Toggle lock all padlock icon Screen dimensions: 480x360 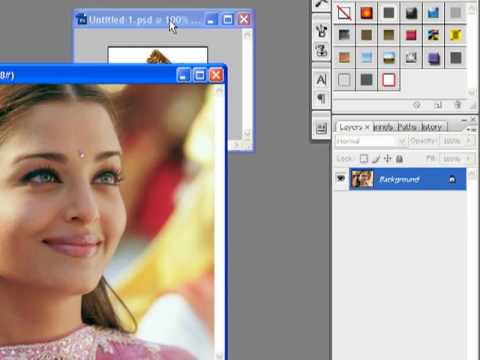click(x=399, y=159)
